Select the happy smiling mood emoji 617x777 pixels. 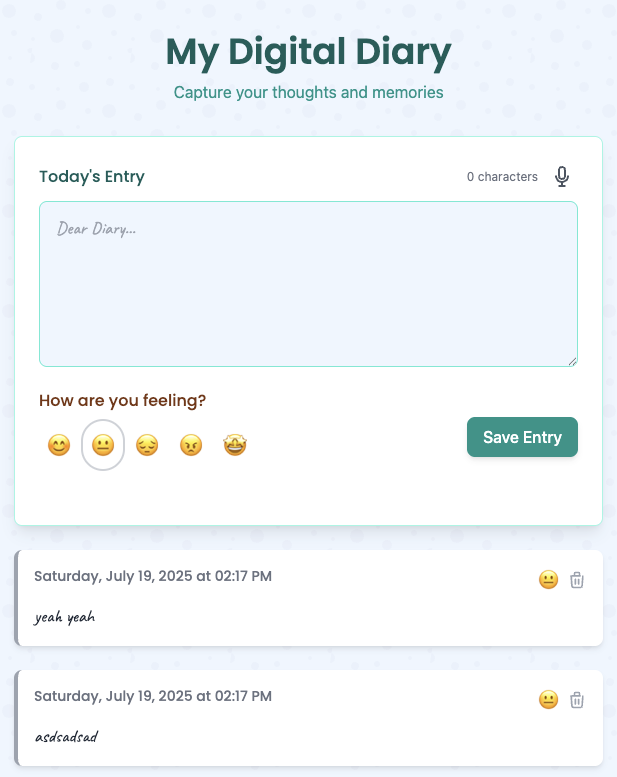tap(59, 446)
